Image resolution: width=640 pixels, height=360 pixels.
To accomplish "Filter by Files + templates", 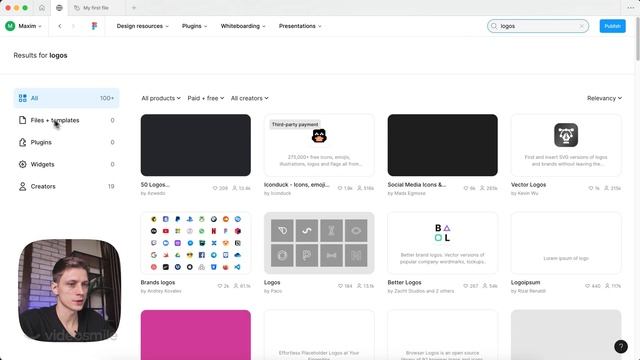I will pyautogui.click(x=67, y=120).
